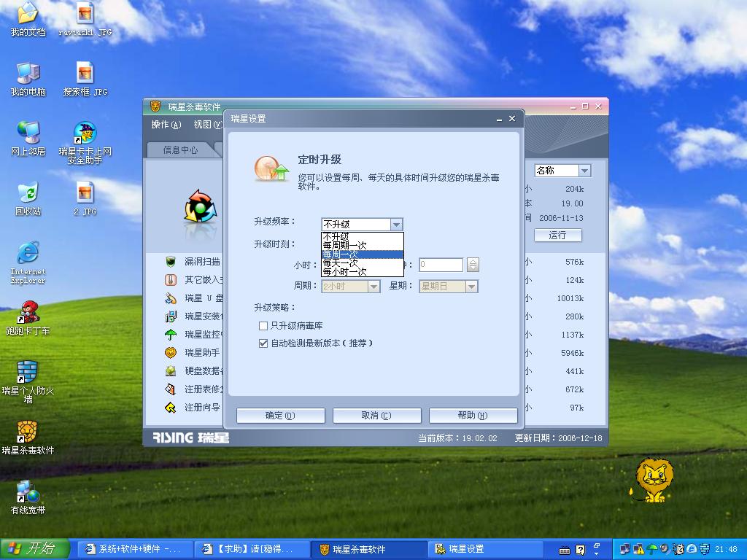Switch to 【求助】请 taskbar window

coord(251,549)
